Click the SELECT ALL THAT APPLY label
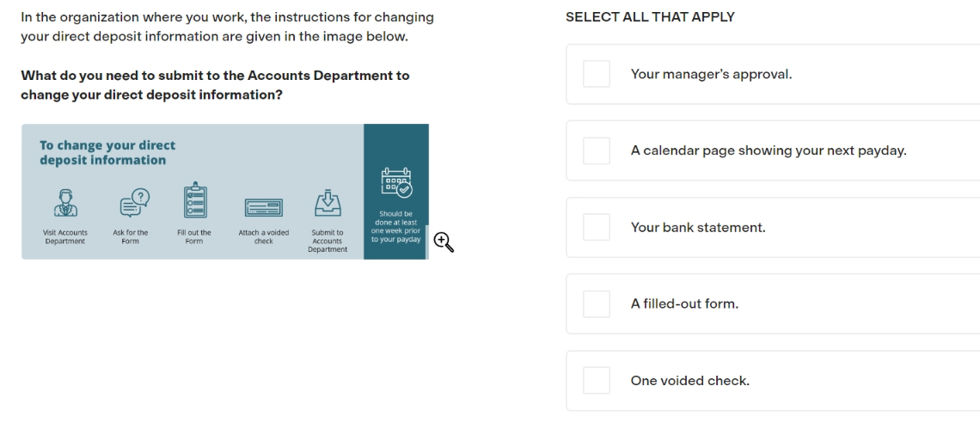 (x=650, y=17)
